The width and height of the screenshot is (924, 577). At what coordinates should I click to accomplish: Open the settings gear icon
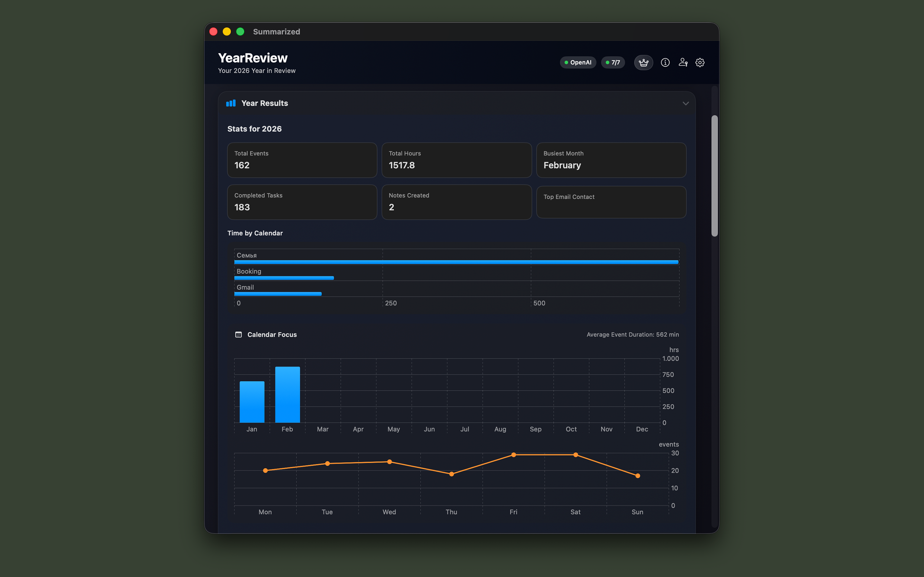point(700,63)
